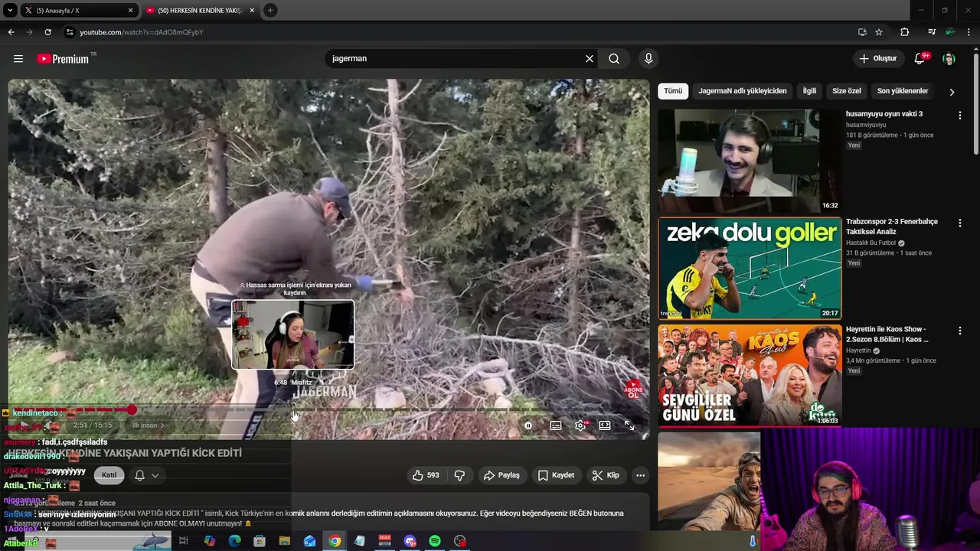Open Spotify from the taskbar

pos(435,541)
